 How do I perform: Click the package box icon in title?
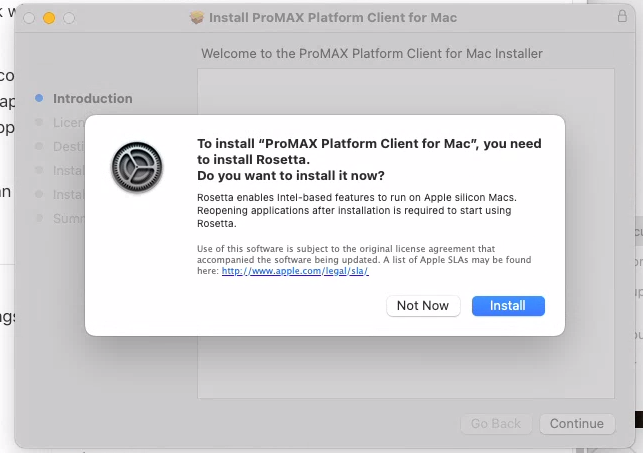[197, 17]
